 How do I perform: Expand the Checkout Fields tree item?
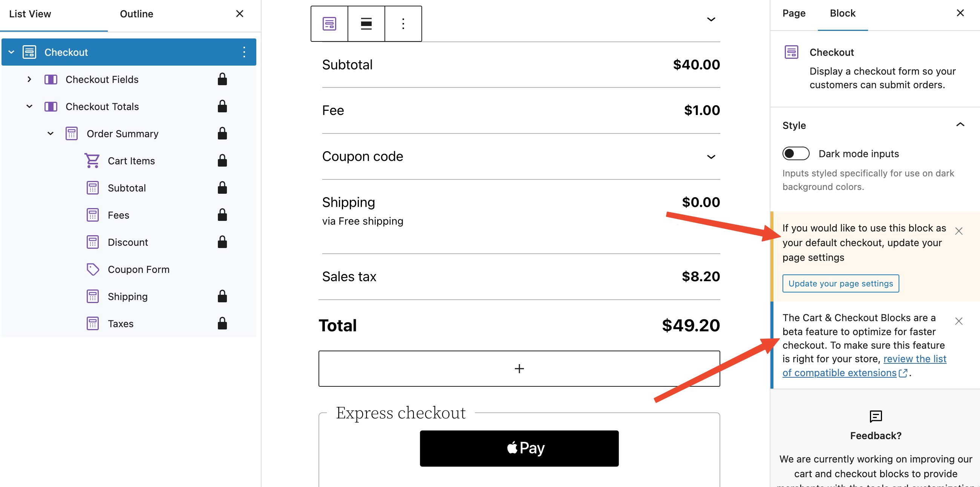tap(29, 79)
